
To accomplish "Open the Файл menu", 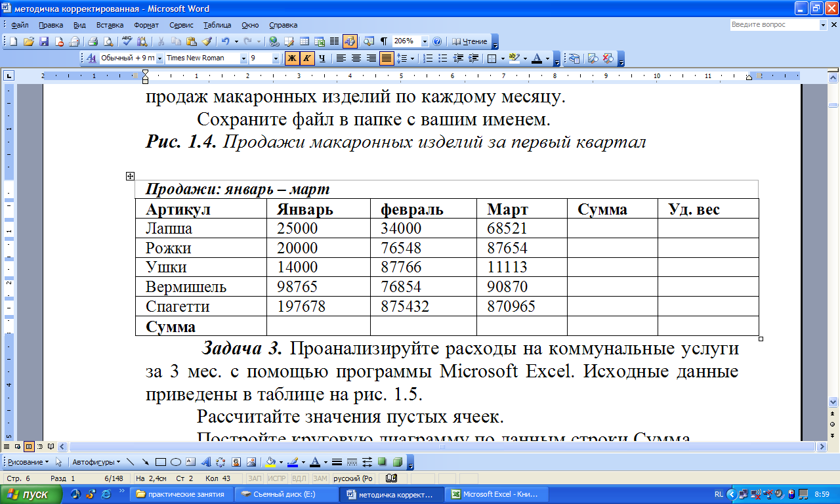I will pos(20,25).
